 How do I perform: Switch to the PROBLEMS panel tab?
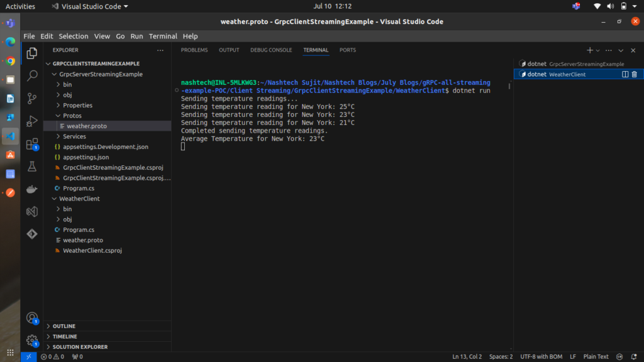194,50
